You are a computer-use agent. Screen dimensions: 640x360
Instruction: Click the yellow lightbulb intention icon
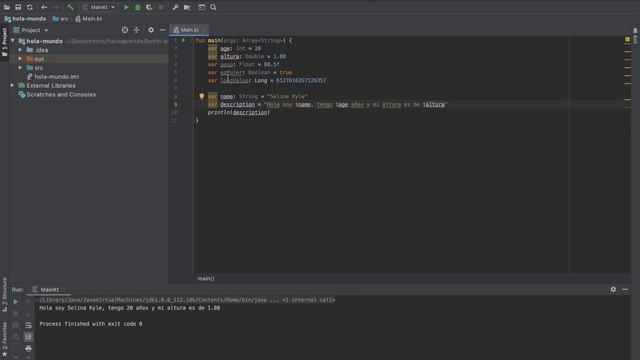pyautogui.click(x=201, y=96)
